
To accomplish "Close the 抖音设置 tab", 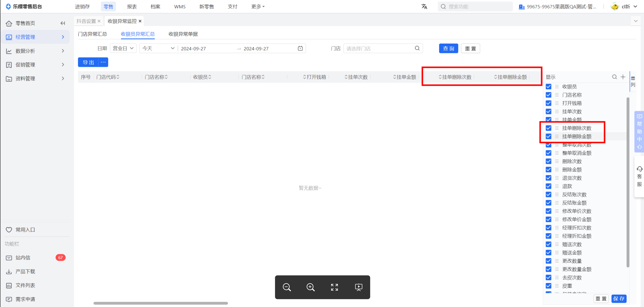I will coord(99,21).
